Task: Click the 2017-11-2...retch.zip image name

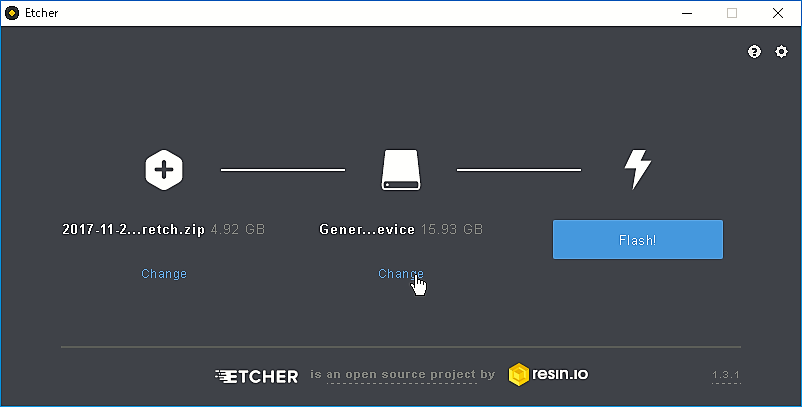Action: click(133, 230)
